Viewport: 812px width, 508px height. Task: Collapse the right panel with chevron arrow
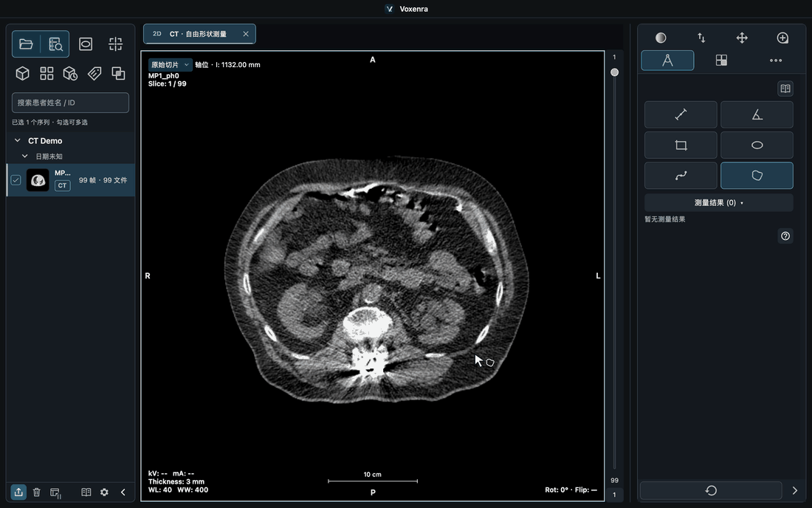(794, 490)
